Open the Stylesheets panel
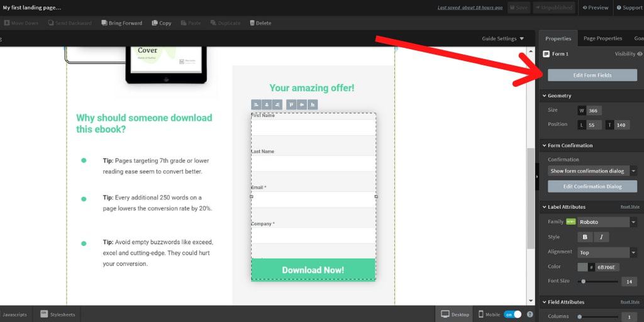Viewport: 644px width, 322px height. click(x=57, y=314)
